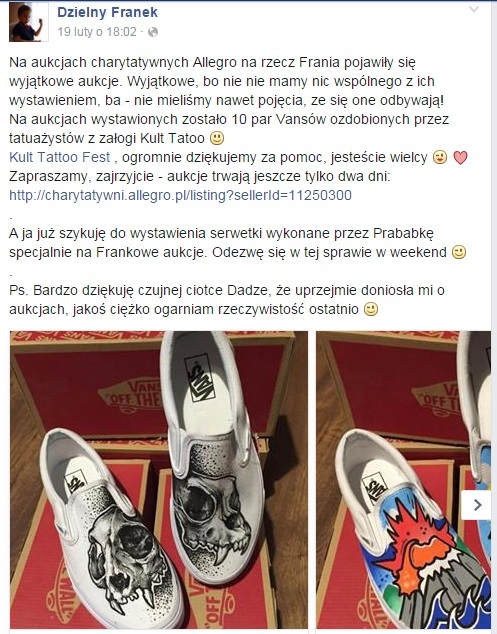Image resolution: width=497 pixels, height=634 pixels.
Task: Click the smiley emoji after Kult Tatoo
Action: (x=217, y=138)
